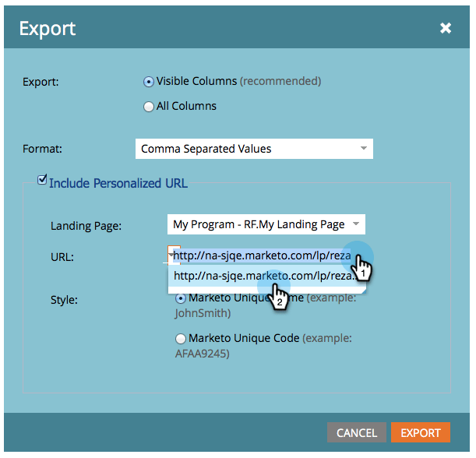Click the orange Export button
476x458 pixels.
421,432
